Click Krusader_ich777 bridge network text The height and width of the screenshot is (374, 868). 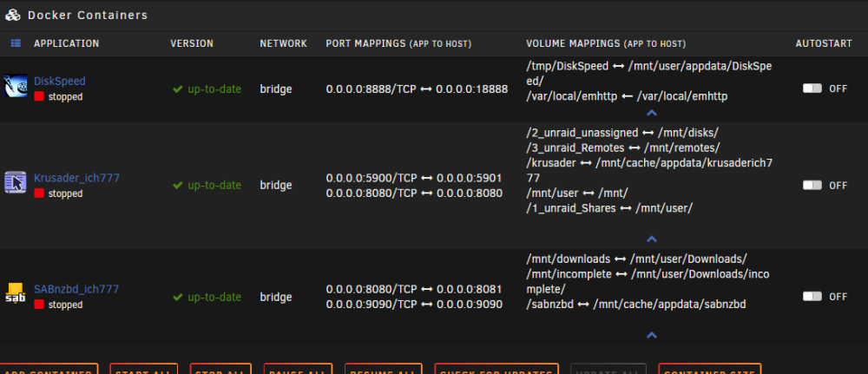276,186
